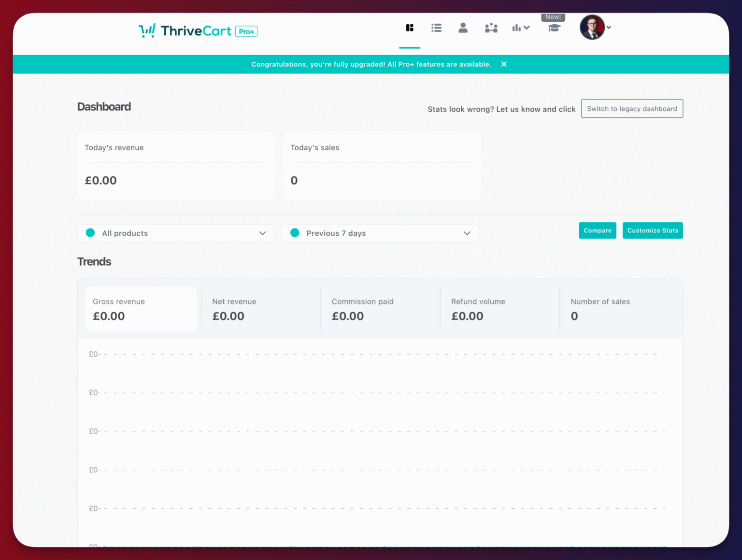Screen dimensions: 742x560
Task: Dismiss the Pro+ congratulations banner
Action: click(x=503, y=64)
